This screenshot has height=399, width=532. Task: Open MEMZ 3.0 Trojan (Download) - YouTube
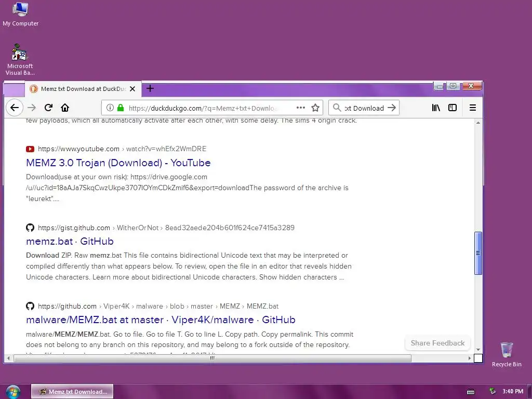tap(118, 163)
